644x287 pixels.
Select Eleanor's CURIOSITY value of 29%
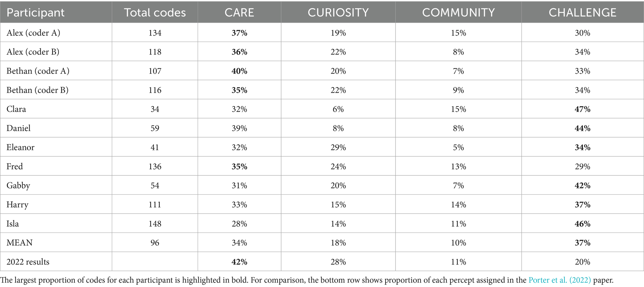(338, 147)
